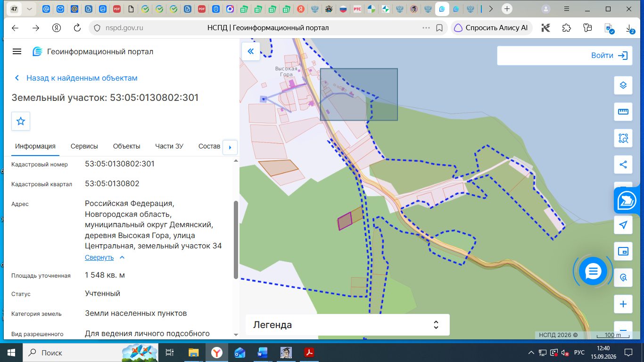Open the map layers panel

tap(623, 85)
